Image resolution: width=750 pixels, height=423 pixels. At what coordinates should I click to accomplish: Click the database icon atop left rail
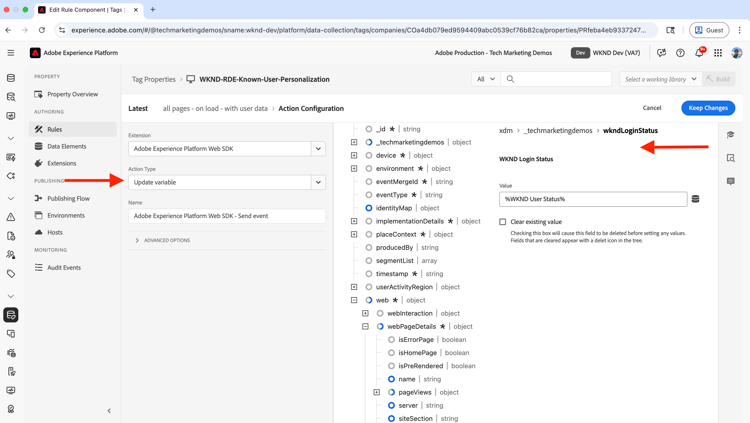11,78
